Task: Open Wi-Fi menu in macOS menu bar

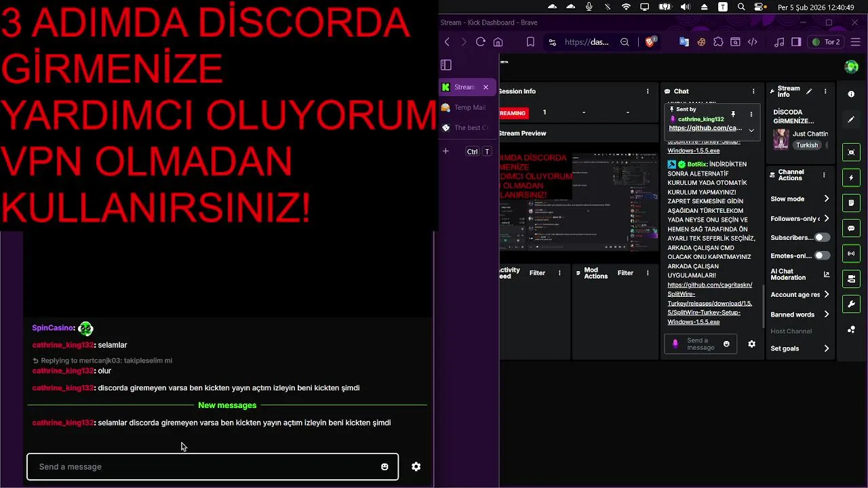Action: point(626,7)
